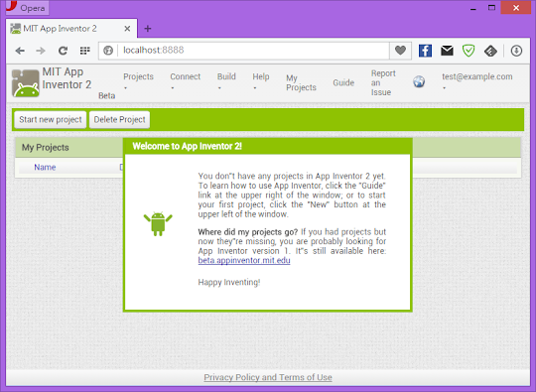Bookmark page with the heart icon
536x392 pixels.
(400, 51)
